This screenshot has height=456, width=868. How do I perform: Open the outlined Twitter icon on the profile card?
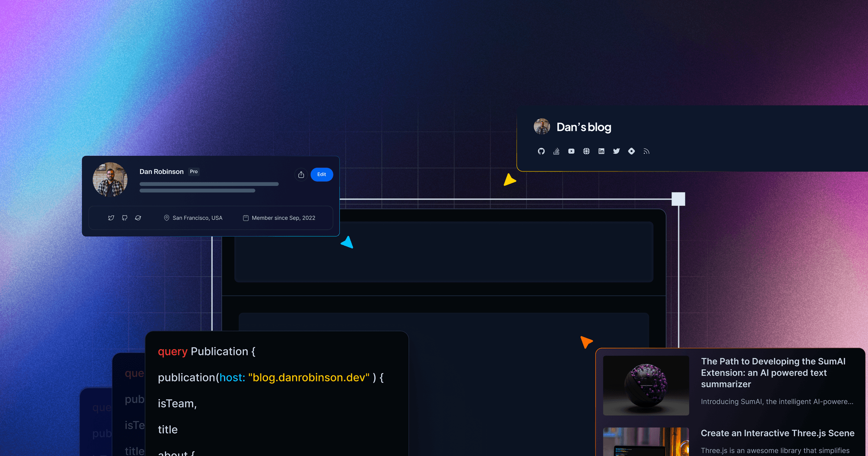point(111,218)
